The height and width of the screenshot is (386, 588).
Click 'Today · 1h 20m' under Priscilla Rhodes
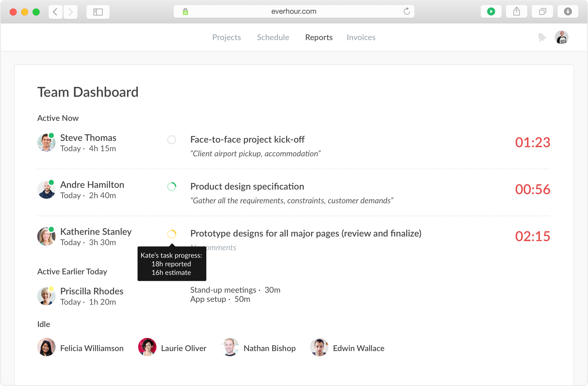click(88, 302)
